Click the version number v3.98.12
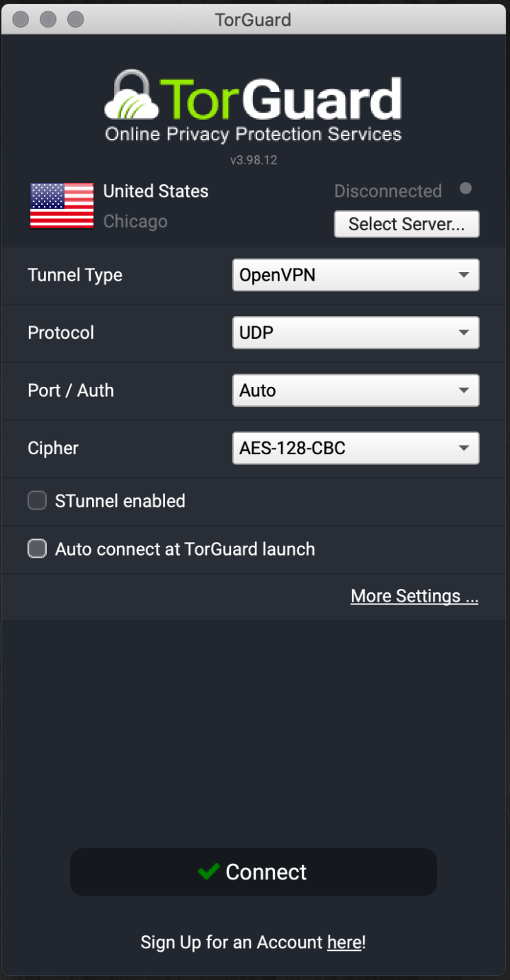Viewport: 510px width, 980px height. 253,160
